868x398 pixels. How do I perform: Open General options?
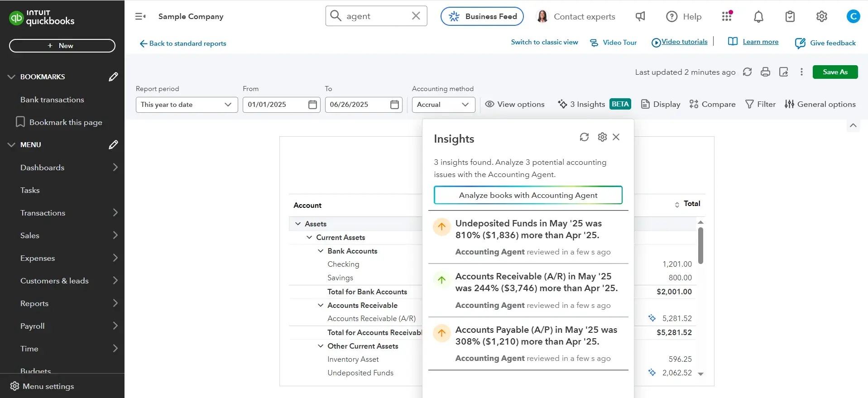820,104
